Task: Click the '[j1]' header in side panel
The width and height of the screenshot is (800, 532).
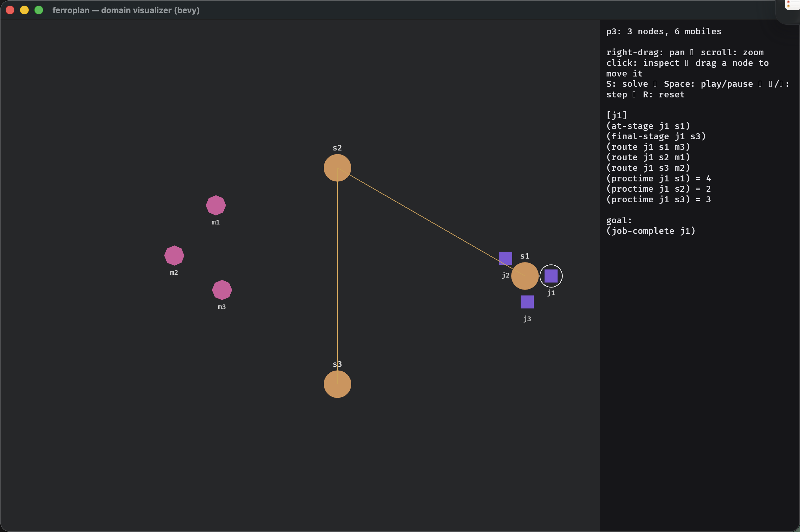Action: [x=617, y=115]
